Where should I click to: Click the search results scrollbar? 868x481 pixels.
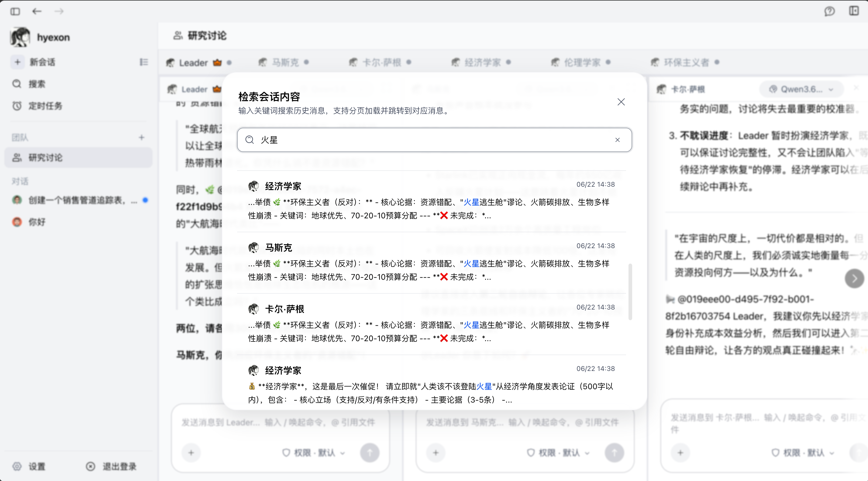tap(630, 292)
